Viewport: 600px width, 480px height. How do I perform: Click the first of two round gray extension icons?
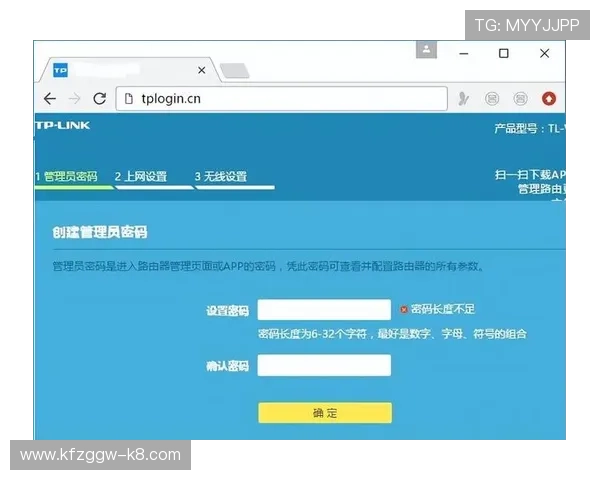[x=492, y=99]
